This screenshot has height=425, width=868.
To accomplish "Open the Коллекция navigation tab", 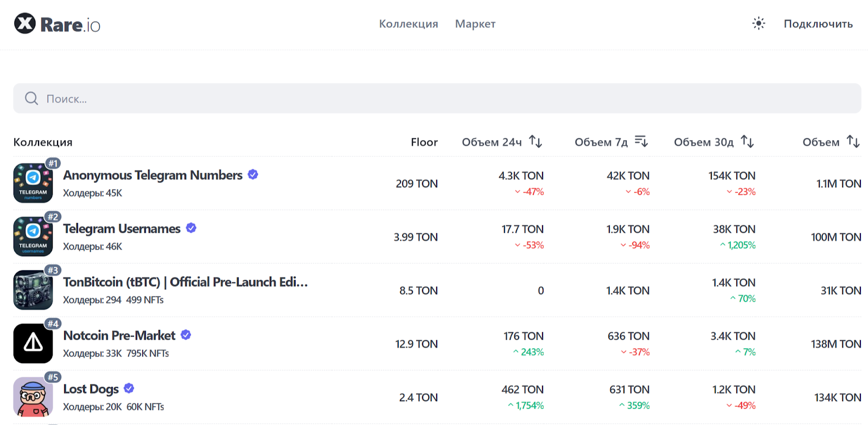I will 409,24.
